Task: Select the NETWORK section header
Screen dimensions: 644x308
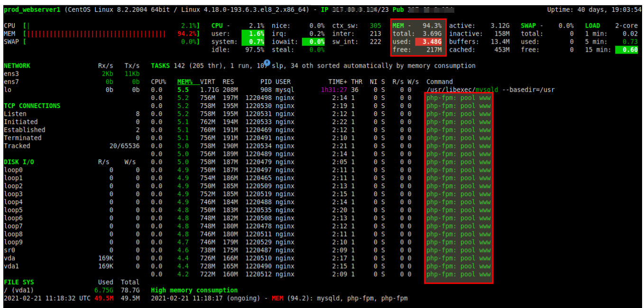Action: (x=17, y=66)
